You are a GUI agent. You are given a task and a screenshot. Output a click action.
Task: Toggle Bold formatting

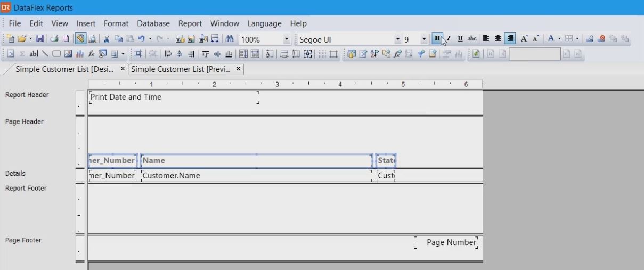point(437,38)
